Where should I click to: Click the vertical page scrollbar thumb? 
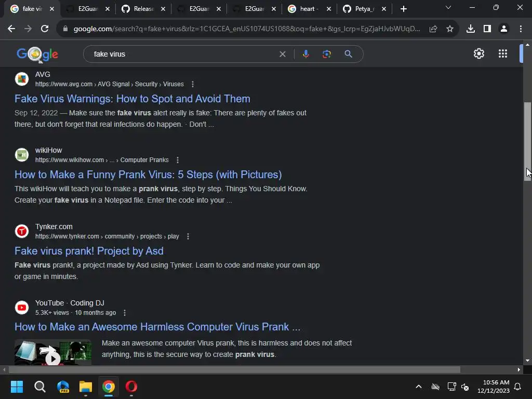[x=527, y=142]
